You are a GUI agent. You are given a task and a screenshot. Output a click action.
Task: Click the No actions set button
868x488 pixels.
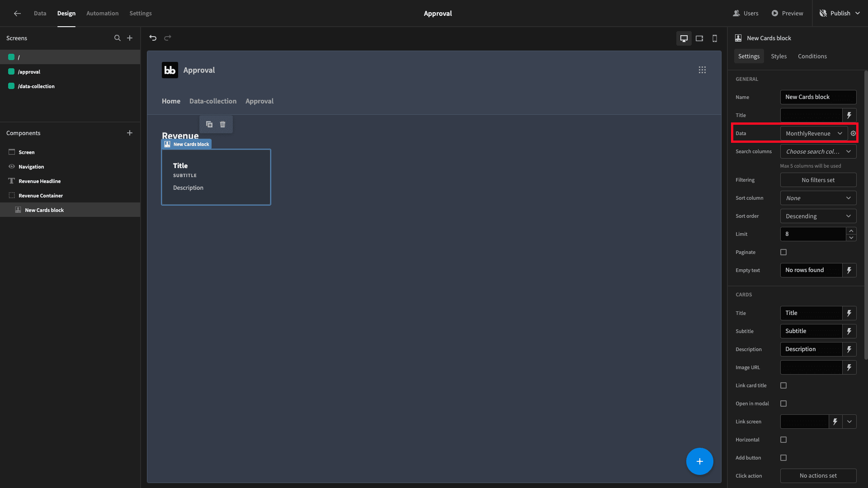[818, 476]
